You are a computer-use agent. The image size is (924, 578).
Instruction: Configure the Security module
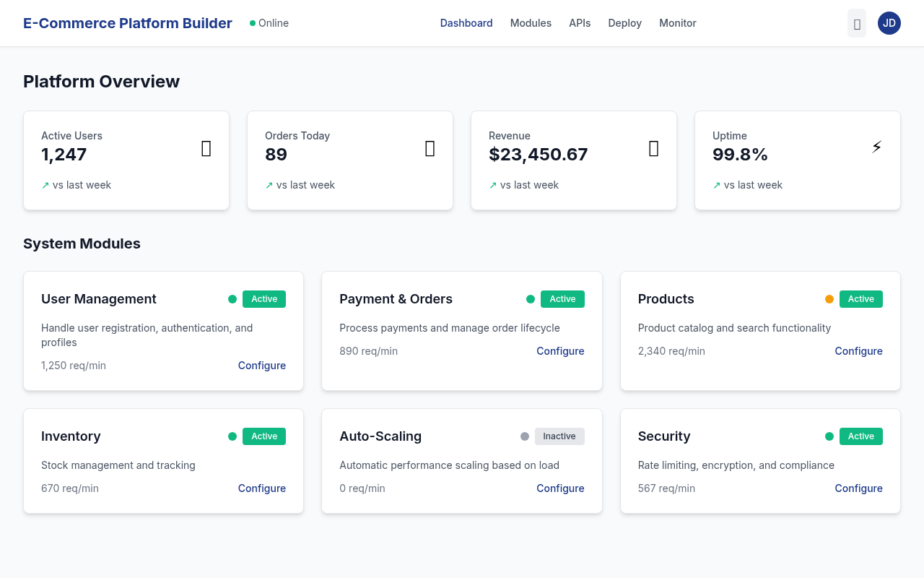click(858, 488)
